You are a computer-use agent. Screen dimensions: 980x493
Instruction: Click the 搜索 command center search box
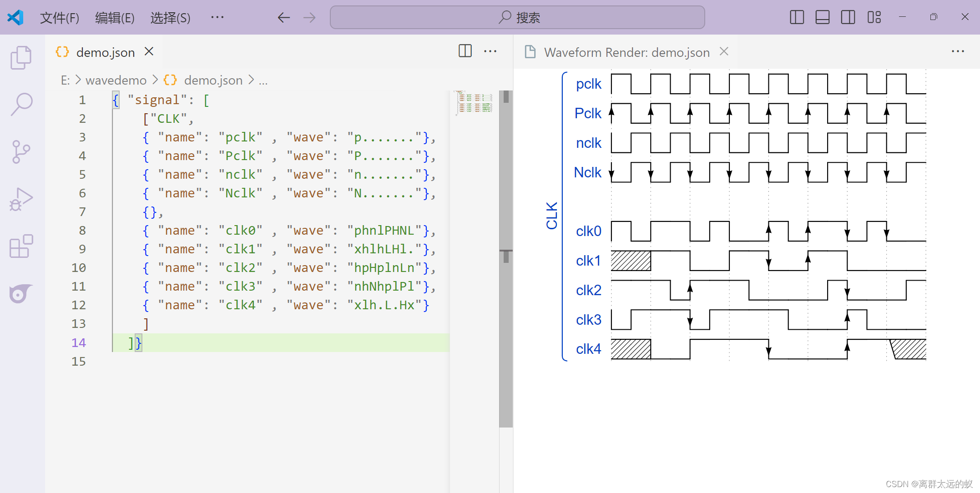point(517,18)
